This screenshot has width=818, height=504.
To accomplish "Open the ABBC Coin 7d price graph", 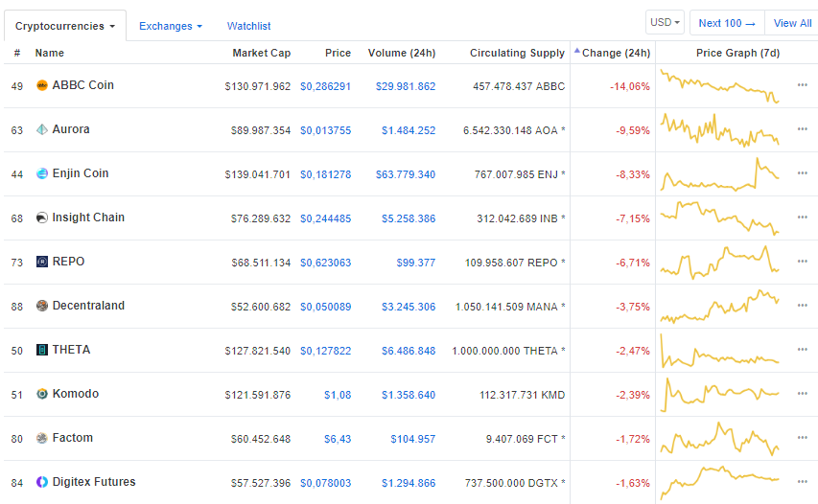I will point(720,86).
